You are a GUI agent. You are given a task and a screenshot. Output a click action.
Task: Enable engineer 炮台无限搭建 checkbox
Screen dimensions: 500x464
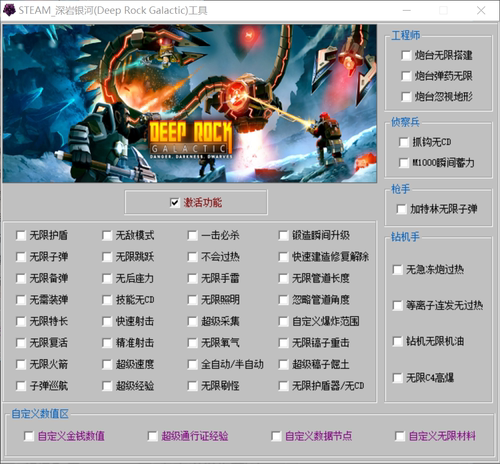click(406, 55)
